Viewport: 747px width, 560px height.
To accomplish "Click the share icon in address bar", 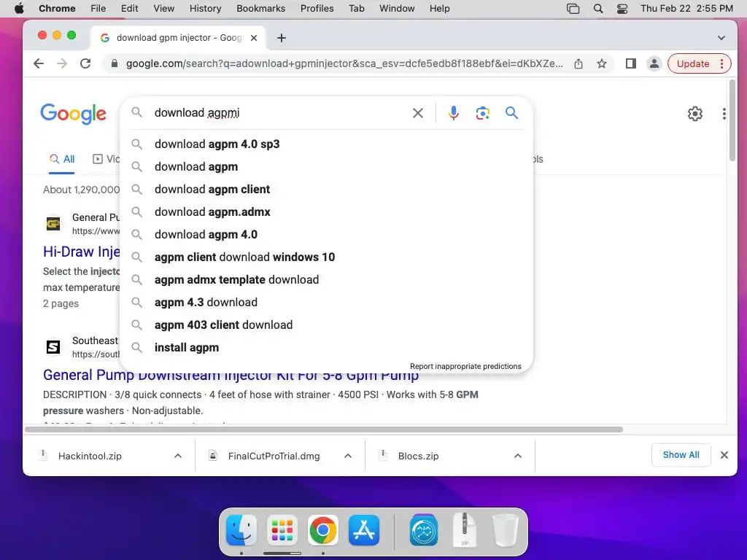I will [x=578, y=63].
